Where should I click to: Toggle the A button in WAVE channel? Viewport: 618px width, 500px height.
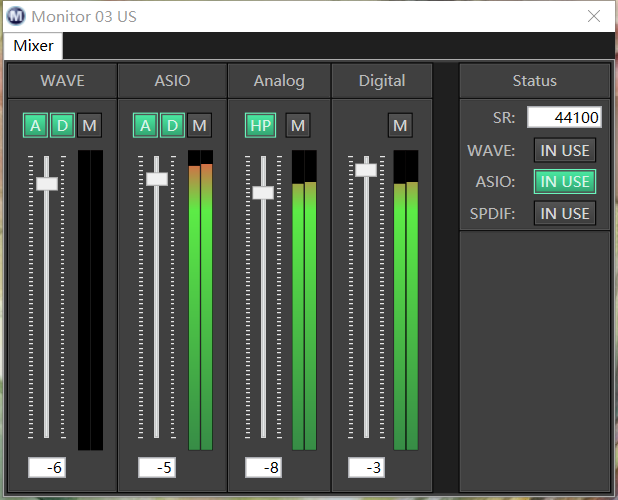point(36,125)
